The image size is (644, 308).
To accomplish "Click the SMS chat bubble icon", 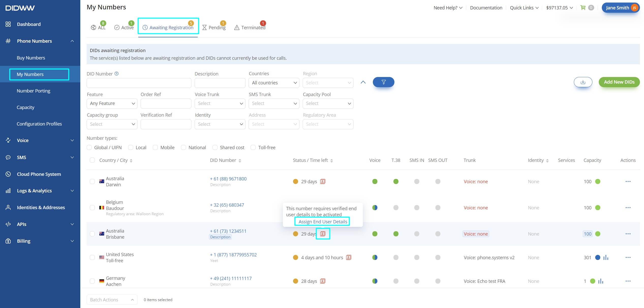I will (x=8, y=157).
